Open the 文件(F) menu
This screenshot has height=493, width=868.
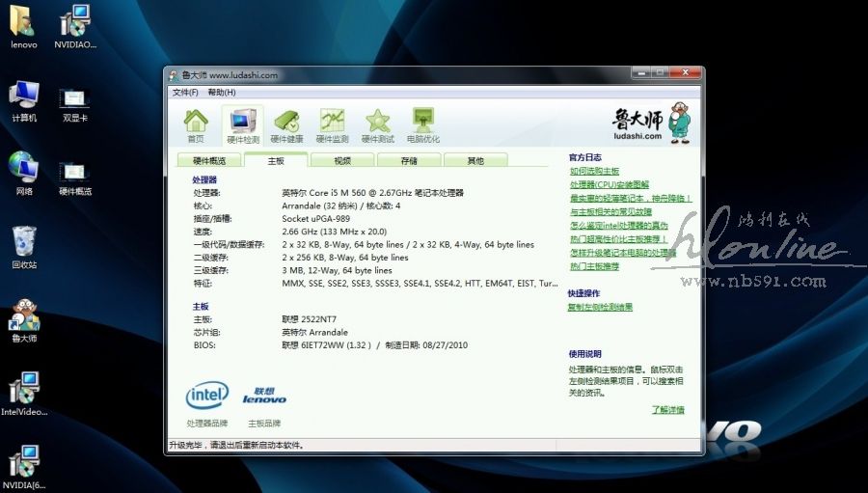pyautogui.click(x=185, y=93)
